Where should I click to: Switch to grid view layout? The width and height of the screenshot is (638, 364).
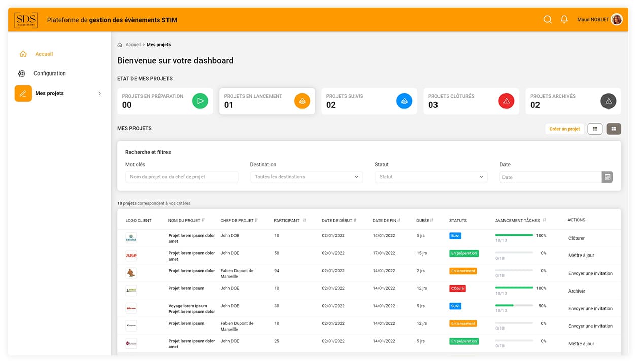(614, 129)
